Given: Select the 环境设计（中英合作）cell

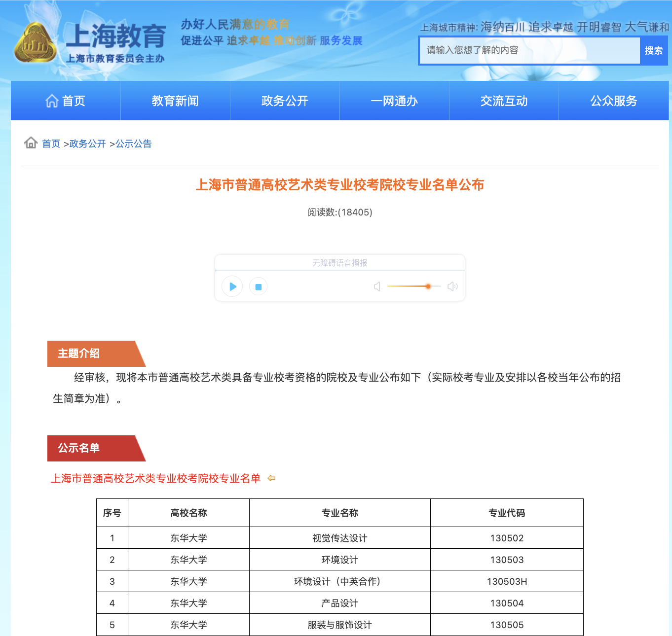Looking at the screenshot, I should (x=340, y=581).
